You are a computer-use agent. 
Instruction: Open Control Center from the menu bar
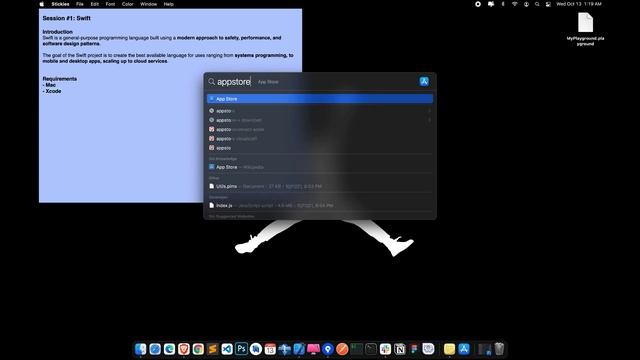click(x=548, y=4)
